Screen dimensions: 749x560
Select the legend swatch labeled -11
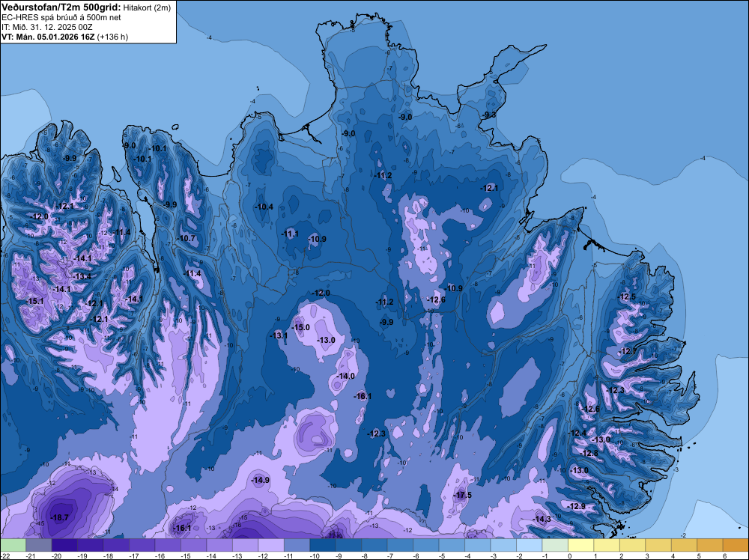297,545
